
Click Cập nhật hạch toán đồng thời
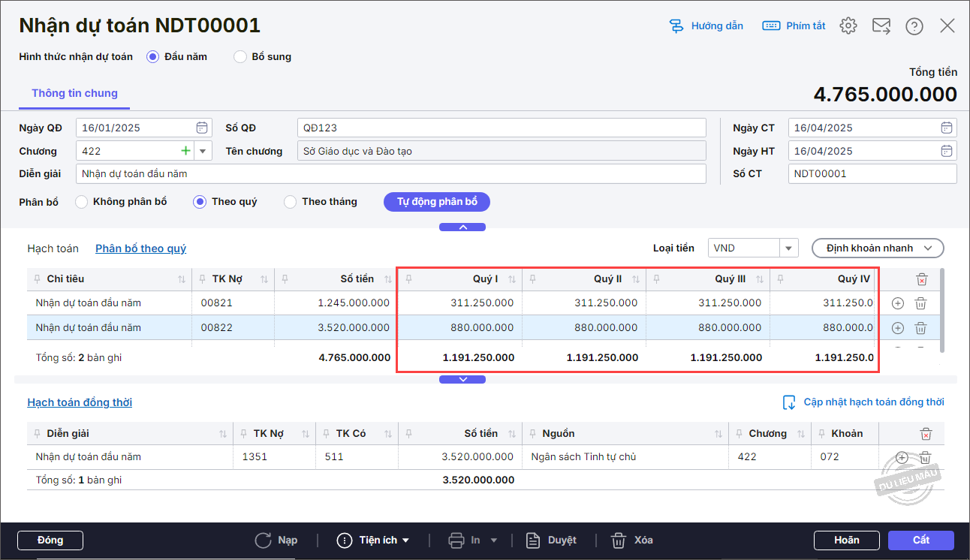coord(863,402)
